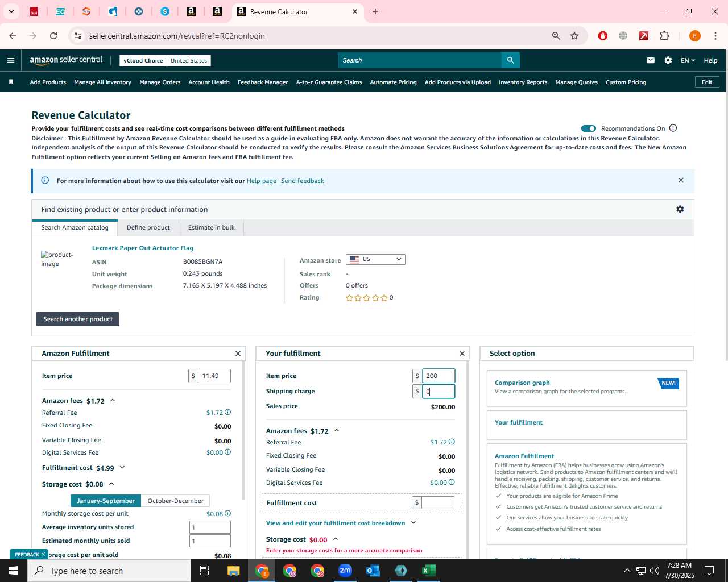
Task: Click Amazon Fulfillment Digital Services Fee info icon
Action: 227,452
